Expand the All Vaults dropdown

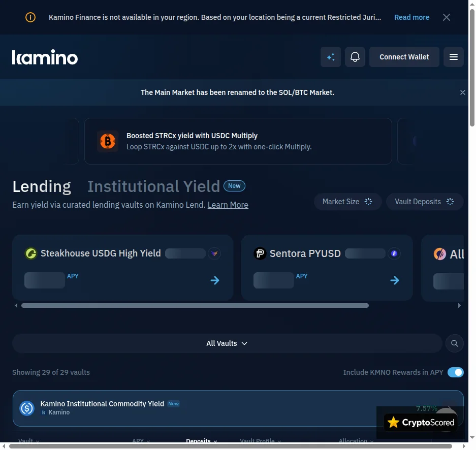point(227,343)
